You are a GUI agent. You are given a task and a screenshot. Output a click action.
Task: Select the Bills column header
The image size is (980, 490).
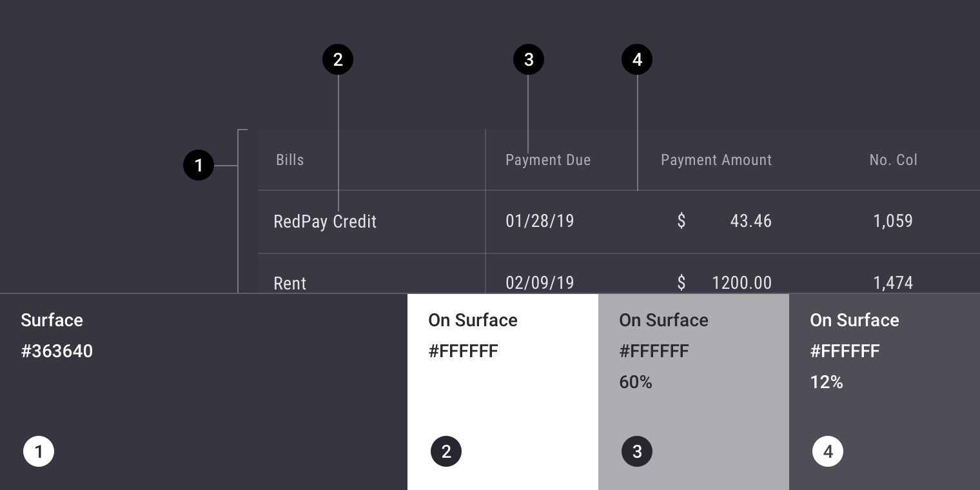[x=290, y=160]
